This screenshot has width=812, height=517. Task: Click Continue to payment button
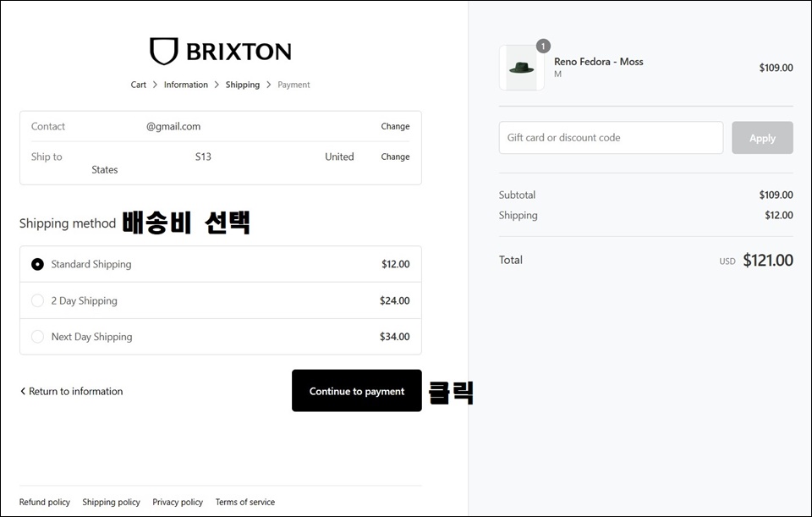(357, 391)
